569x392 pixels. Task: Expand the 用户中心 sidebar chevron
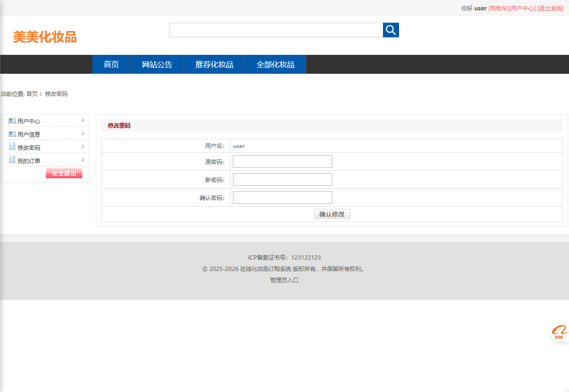pyautogui.click(x=83, y=120)
